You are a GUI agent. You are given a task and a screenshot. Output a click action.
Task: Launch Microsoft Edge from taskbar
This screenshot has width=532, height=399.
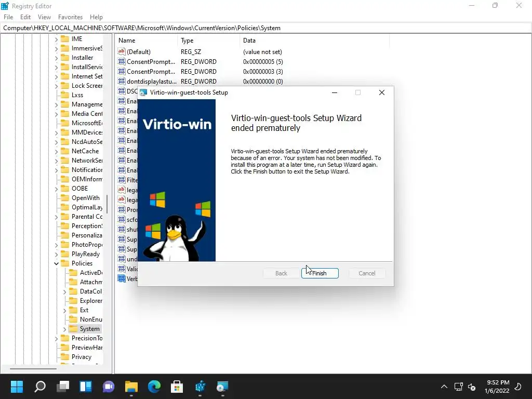[154, 387]
